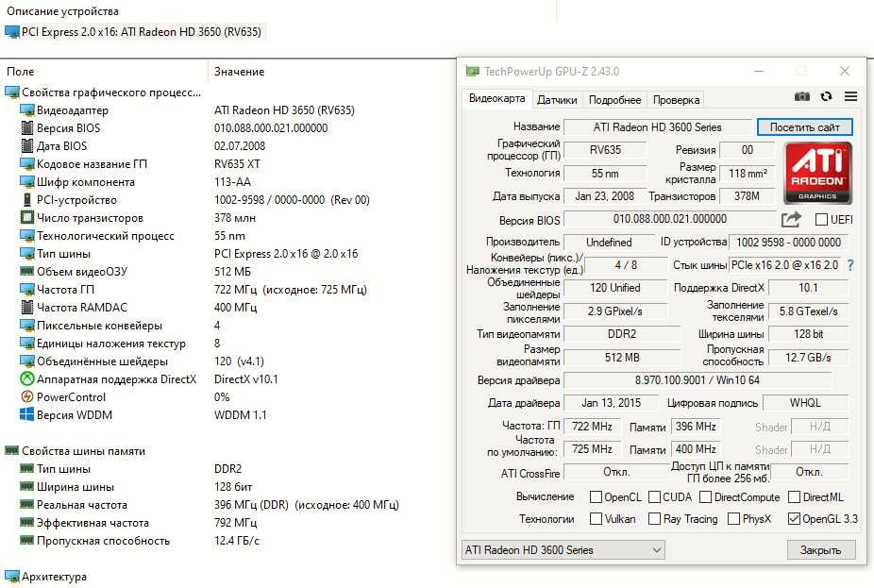Toggle the PhysX checkbox

pos(734,519)
